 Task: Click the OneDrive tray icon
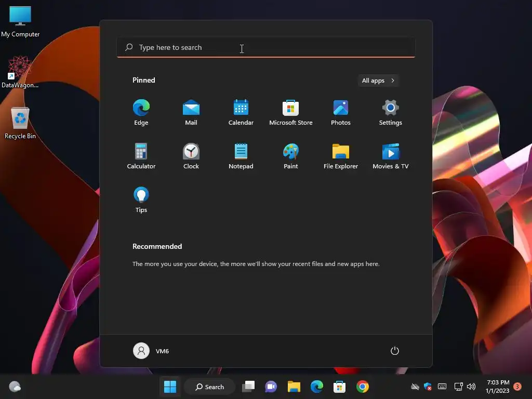tap(415, 387)
